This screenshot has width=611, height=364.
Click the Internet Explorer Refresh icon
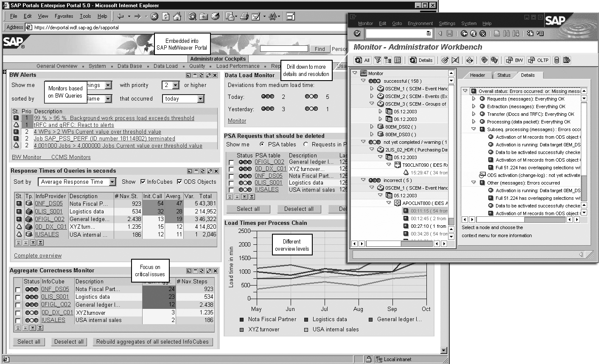pos(166,16)
